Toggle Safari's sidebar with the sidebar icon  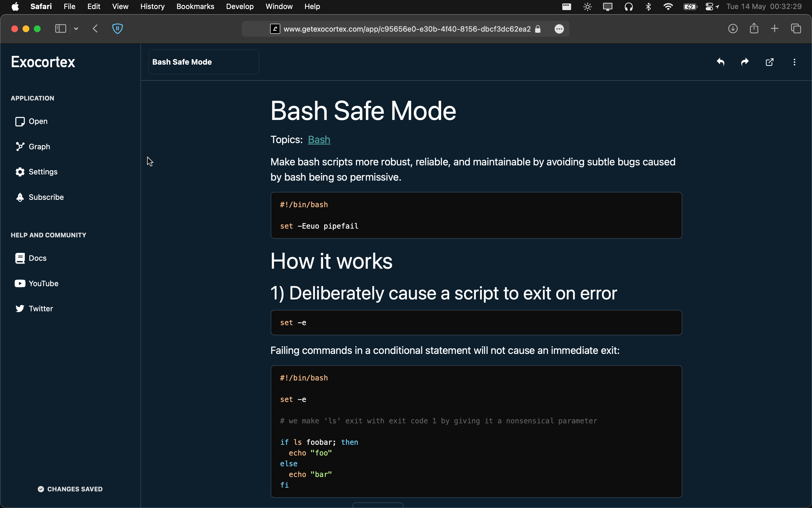click(x=60, y=29)
